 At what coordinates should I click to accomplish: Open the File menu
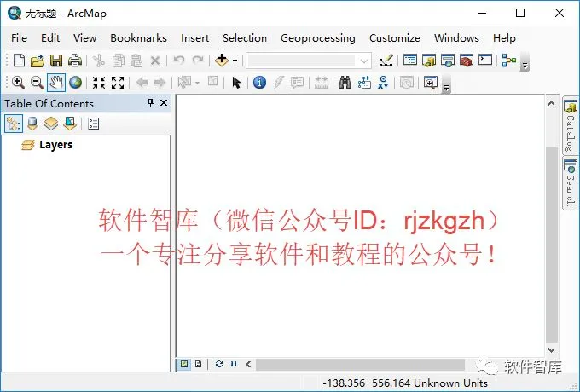20,38
